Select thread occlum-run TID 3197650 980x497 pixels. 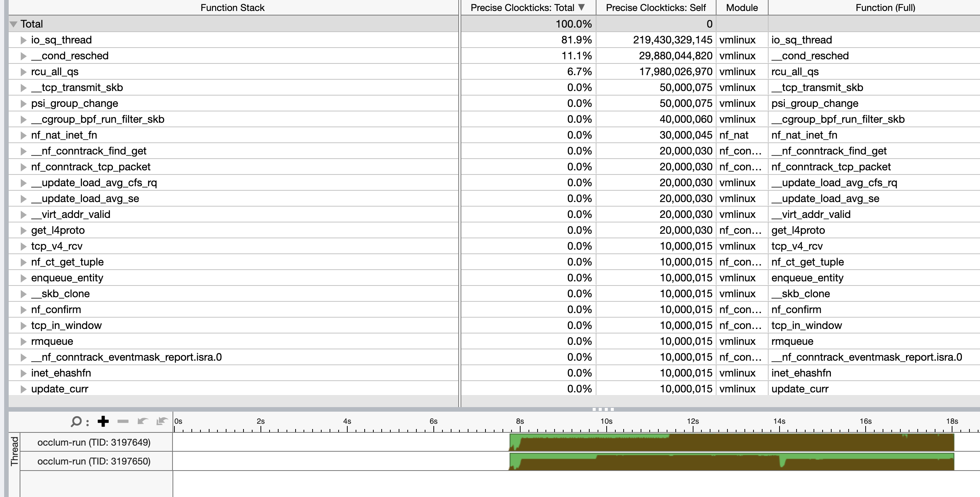(94, 461)
